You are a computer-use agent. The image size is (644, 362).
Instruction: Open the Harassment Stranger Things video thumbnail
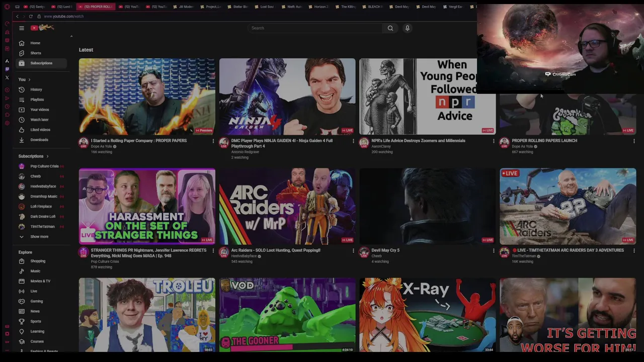(147, 206)
